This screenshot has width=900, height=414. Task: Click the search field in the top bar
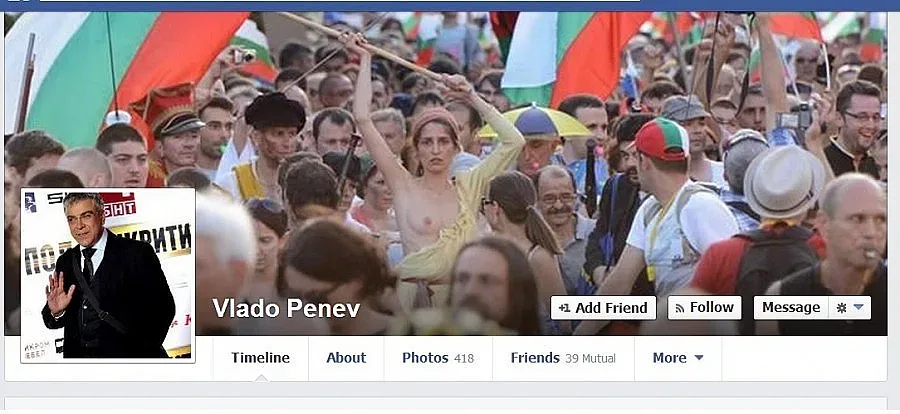(339, 1)
